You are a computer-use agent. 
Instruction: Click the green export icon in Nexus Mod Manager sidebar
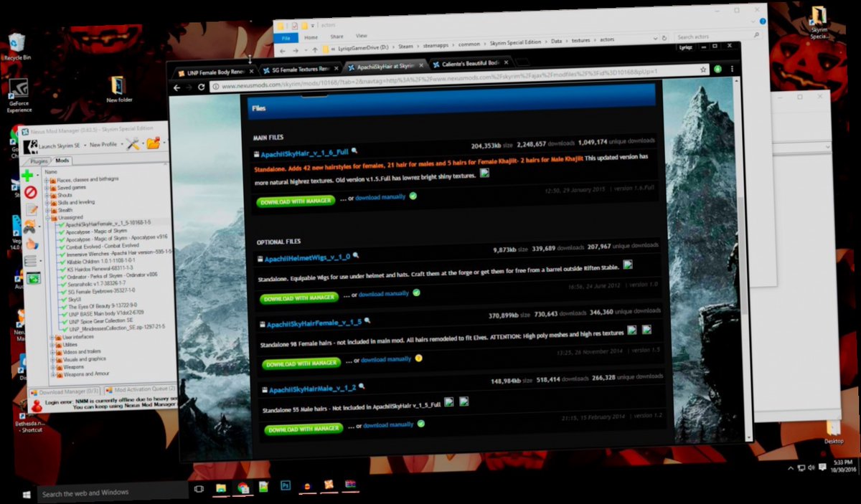(33, 277)
